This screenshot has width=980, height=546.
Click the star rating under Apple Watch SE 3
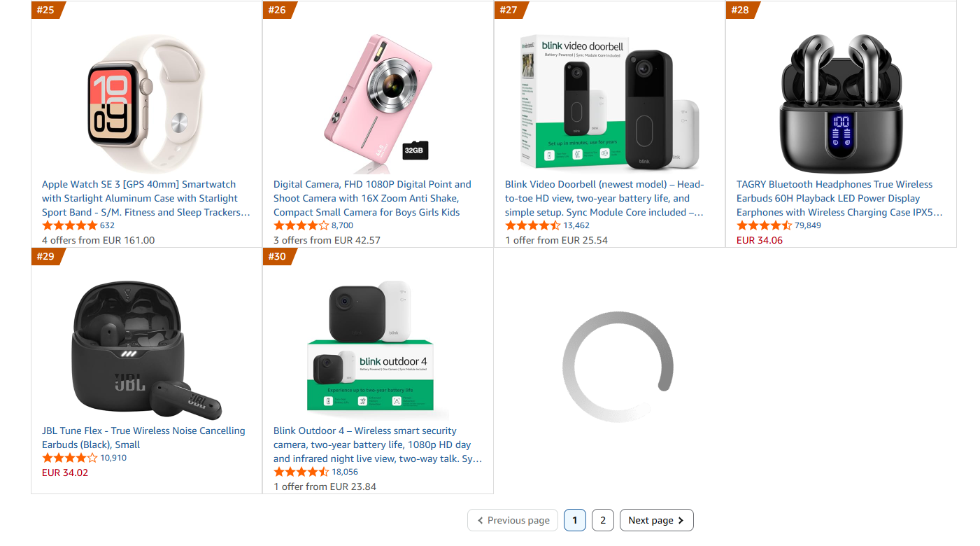(x=70, y=225)
